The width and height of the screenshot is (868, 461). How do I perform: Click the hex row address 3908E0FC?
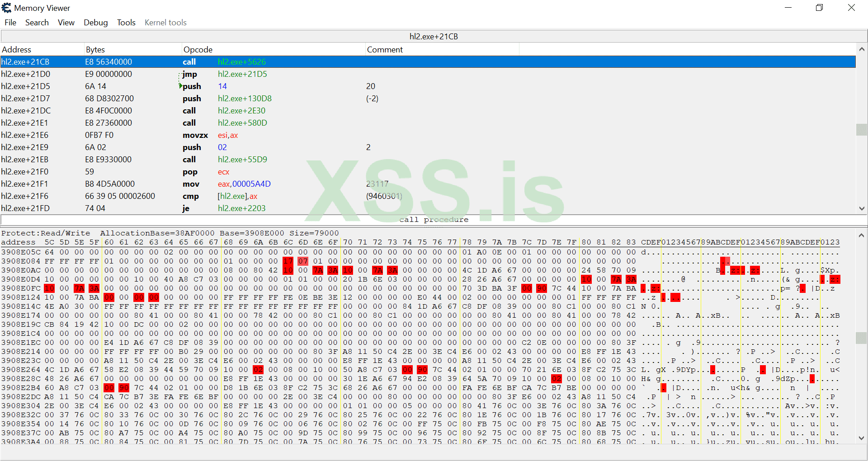pyautogui.click(x=21, y=288)
